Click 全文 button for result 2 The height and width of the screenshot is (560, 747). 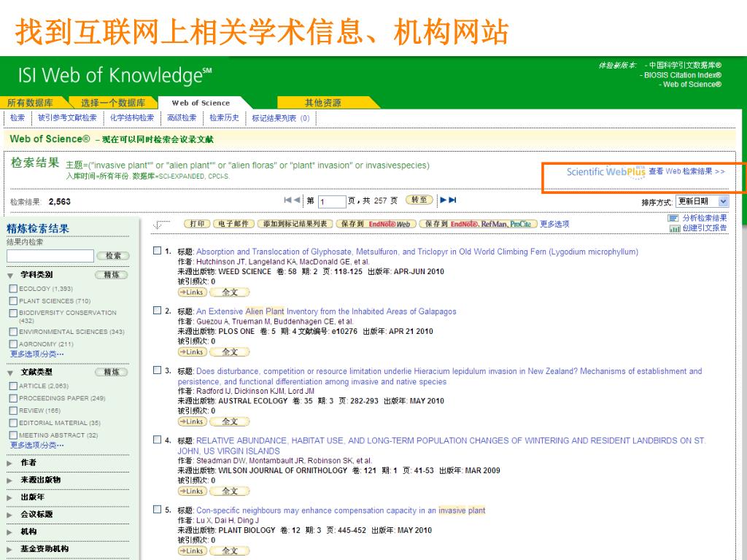(230, 352)
